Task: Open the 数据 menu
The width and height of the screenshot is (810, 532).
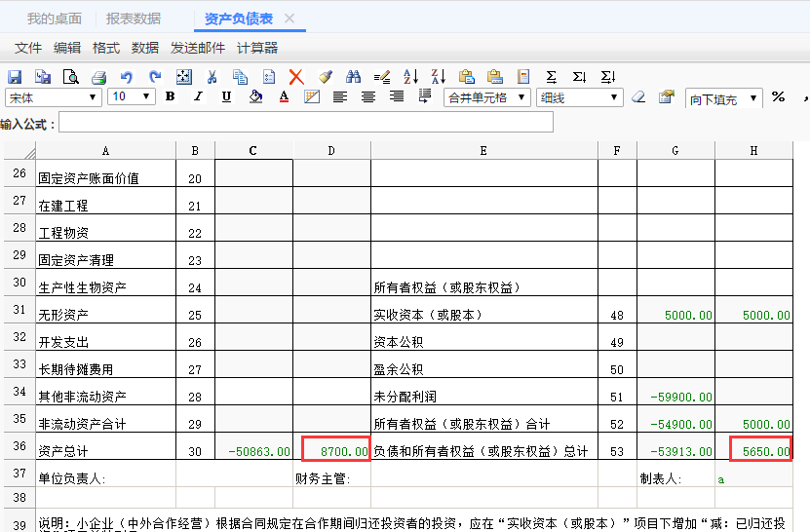Action: (x=145, y=48)
